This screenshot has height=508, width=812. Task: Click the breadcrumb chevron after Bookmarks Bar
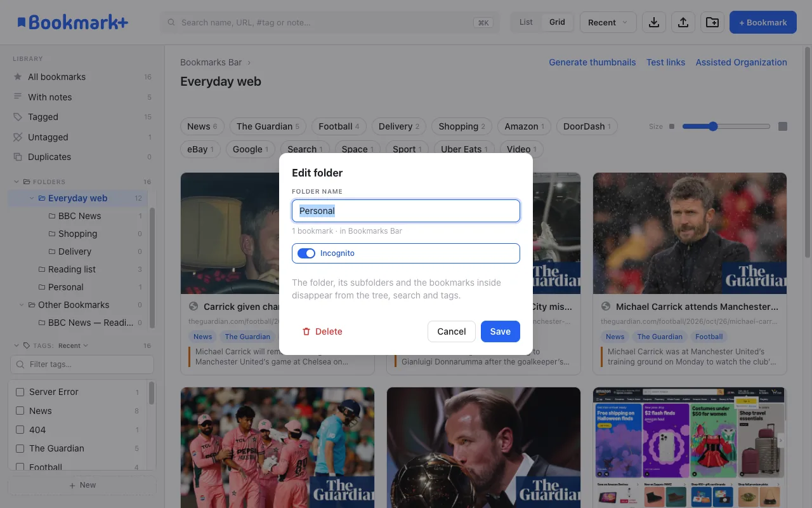point(249,62)
